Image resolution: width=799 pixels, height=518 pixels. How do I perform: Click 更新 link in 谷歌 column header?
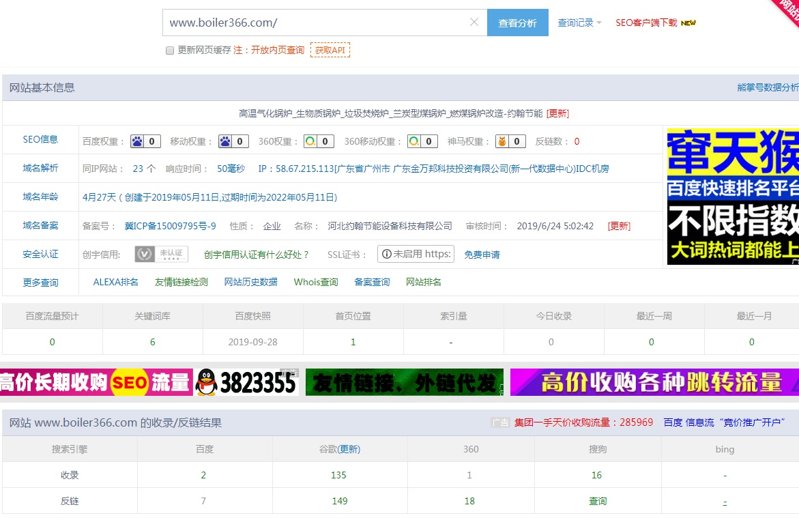[350, 449]
